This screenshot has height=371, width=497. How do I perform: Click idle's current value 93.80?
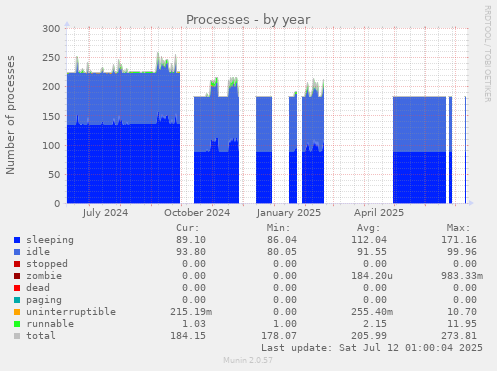point(191,252)
